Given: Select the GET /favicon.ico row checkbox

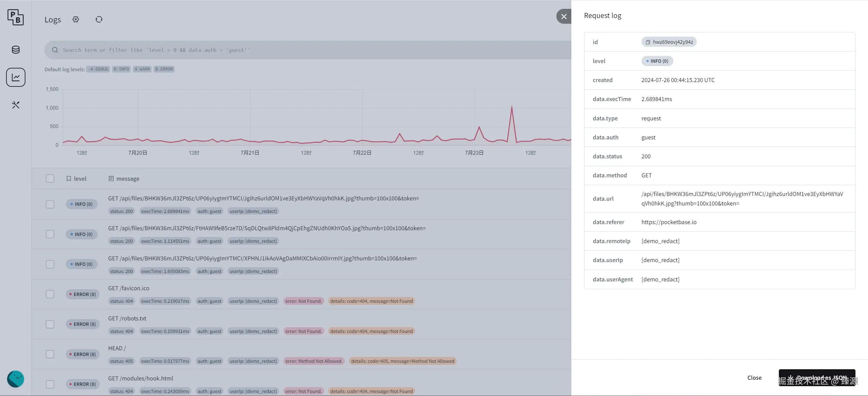Looking at the screenshot, I should (50, 294).
